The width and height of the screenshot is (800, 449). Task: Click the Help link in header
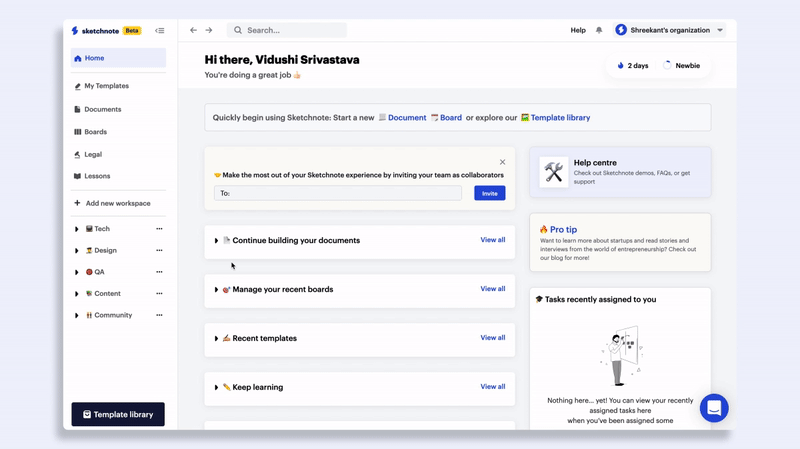[578, 30]
